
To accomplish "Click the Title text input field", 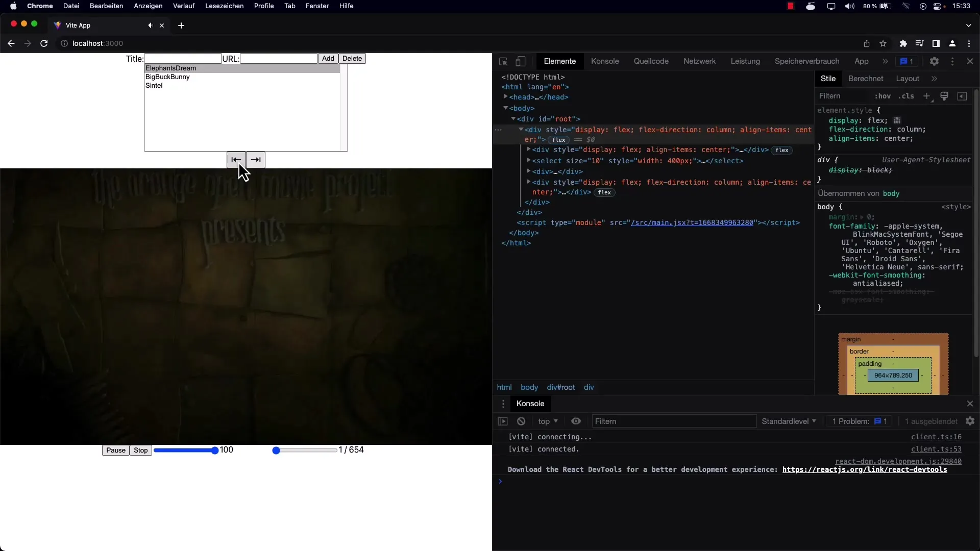I will pos(182,59).
